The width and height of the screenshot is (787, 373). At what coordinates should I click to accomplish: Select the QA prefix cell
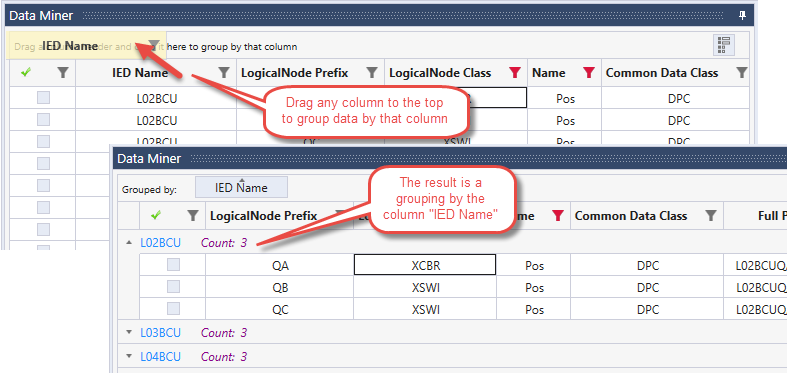(280, 265)
